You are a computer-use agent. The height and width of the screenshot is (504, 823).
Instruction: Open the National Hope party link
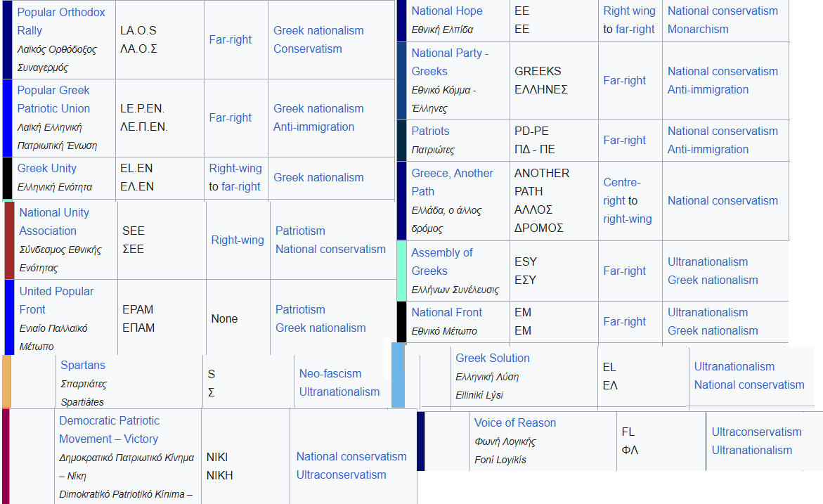coord(447,11)
